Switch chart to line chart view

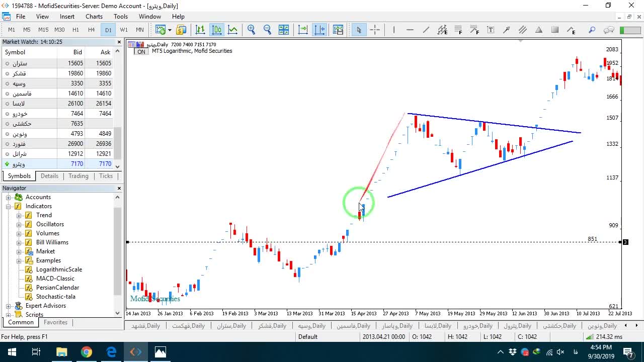233,30
